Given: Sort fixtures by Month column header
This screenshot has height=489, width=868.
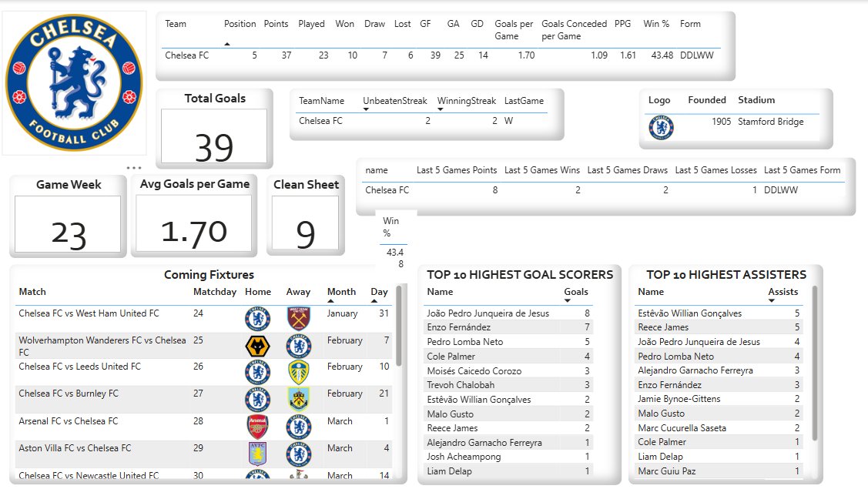Looking at the screenshot, I should [341, 292].
